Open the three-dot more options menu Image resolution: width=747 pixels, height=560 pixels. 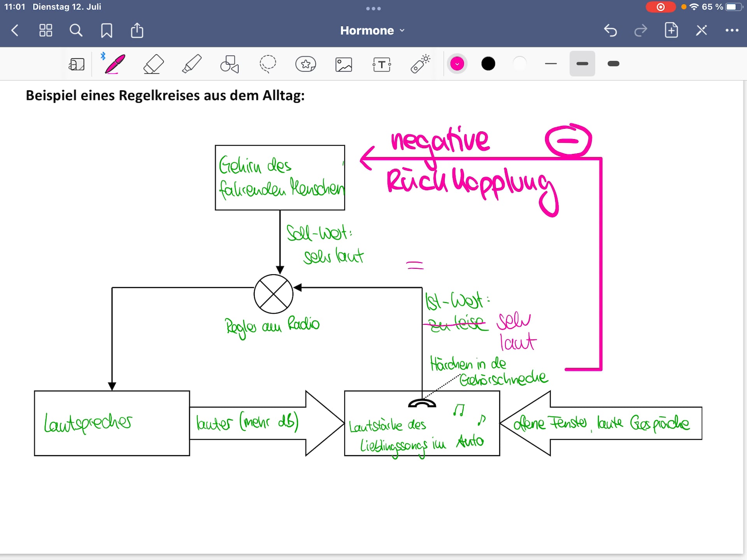click(732, 30)
